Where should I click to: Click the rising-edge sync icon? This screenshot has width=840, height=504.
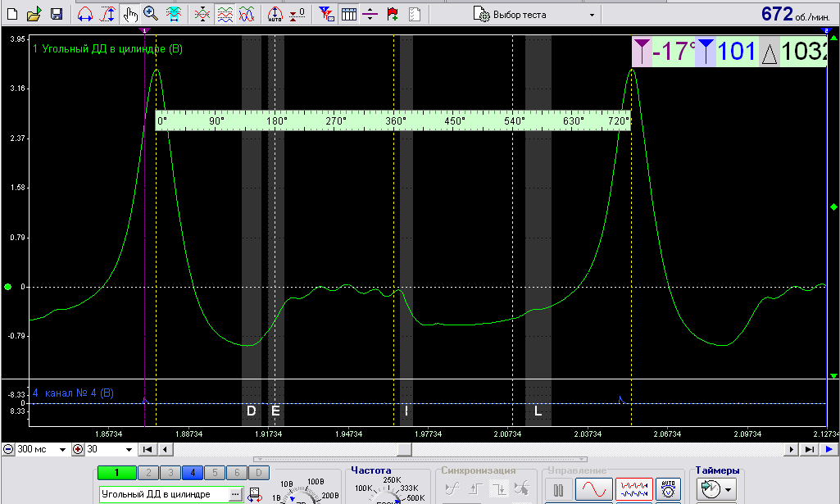[475, 488]
